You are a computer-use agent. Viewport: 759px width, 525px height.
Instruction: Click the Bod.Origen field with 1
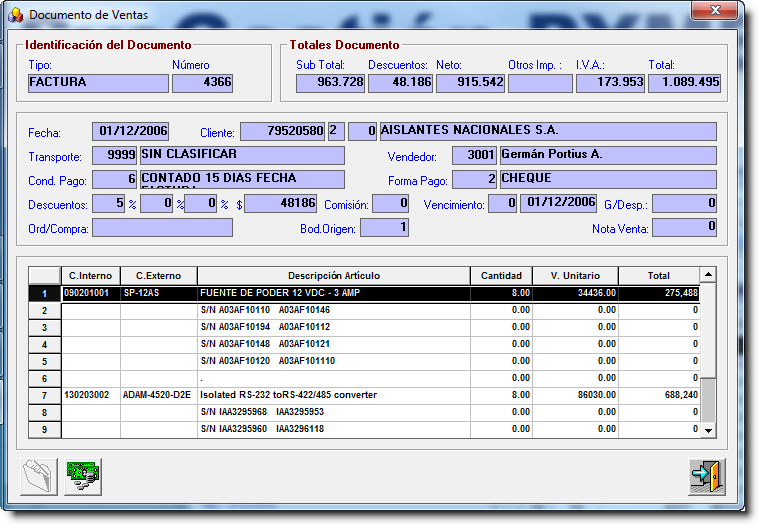(x=384, y=227)
